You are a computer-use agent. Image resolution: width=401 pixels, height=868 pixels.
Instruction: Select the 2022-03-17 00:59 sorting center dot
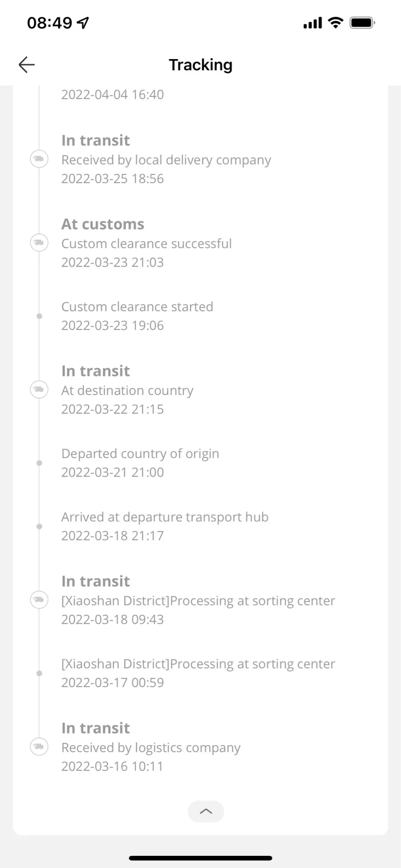(39, 674)
